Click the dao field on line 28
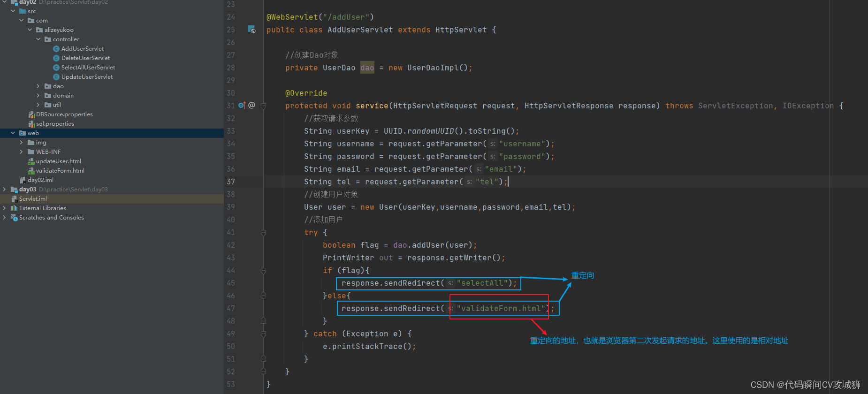The width and height of the screenshot is (868, 394). [367, 68]
